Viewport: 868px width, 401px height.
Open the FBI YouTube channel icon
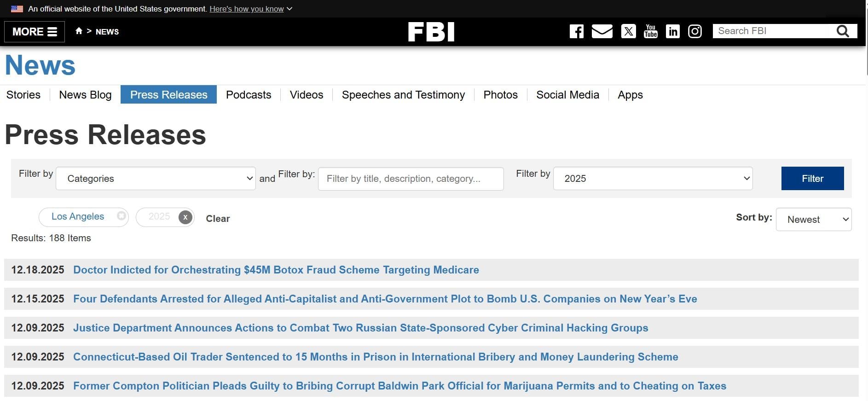(650, 31)
